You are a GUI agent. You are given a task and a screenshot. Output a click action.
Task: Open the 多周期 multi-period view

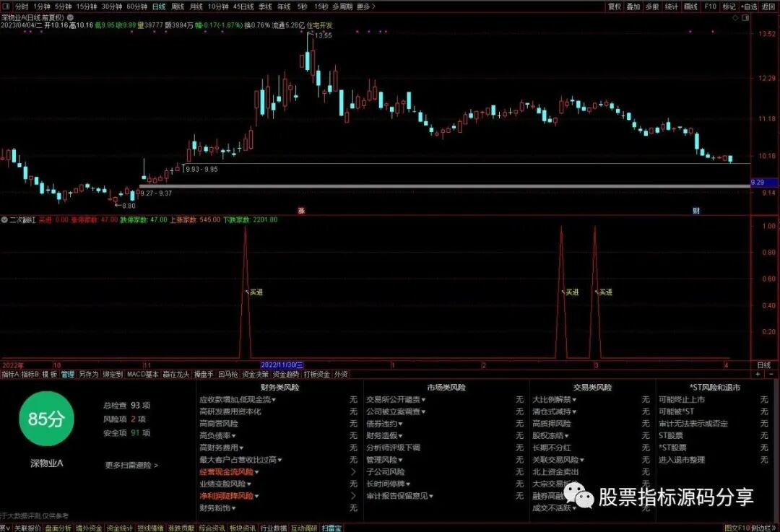click(342, 6)
